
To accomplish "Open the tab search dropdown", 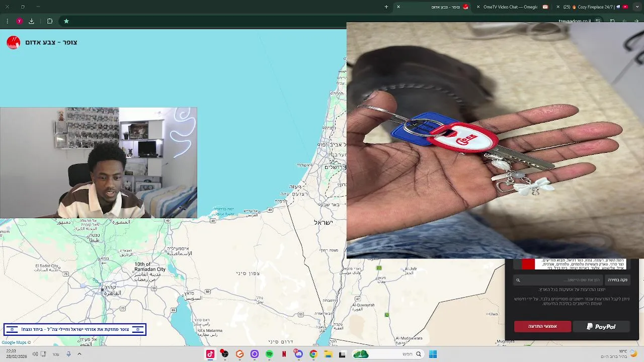I will point(637,7).
